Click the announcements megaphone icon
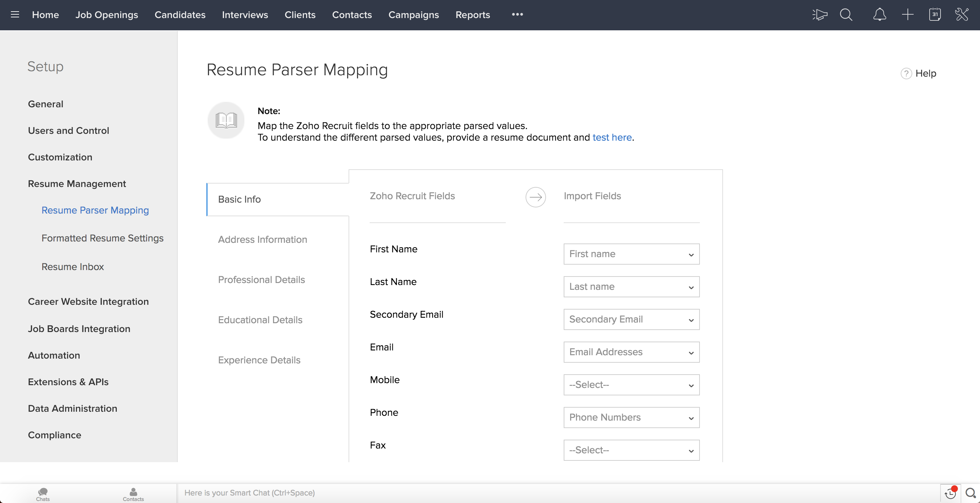This screenshot has height=503, width=980. pyautogui.click(x=819, y=14)
